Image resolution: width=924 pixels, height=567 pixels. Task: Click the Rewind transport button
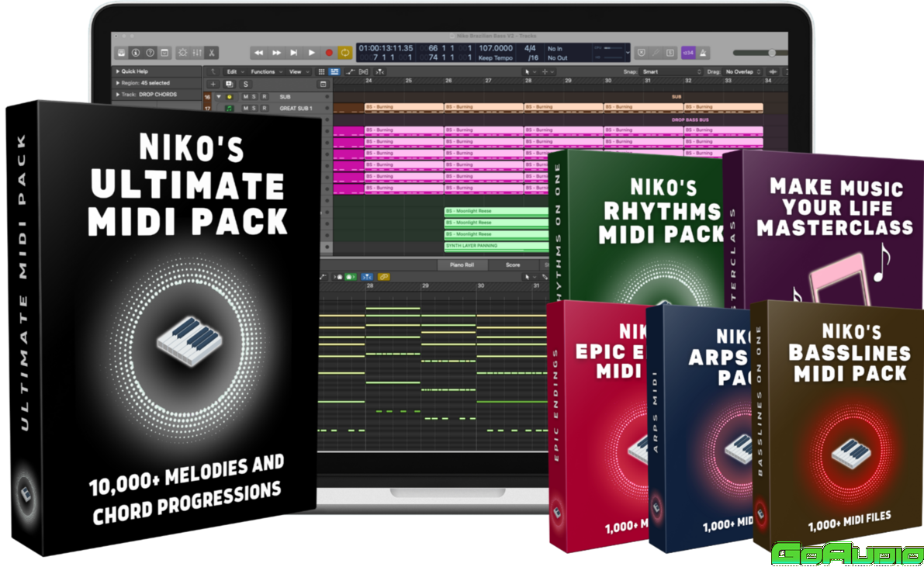[x=258, y=53]
